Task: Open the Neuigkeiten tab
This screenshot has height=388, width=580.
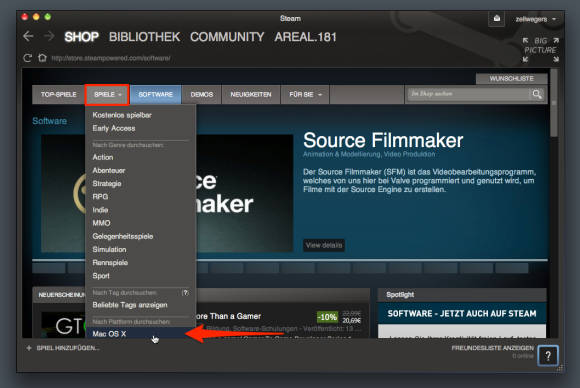Action: (251, 95)
